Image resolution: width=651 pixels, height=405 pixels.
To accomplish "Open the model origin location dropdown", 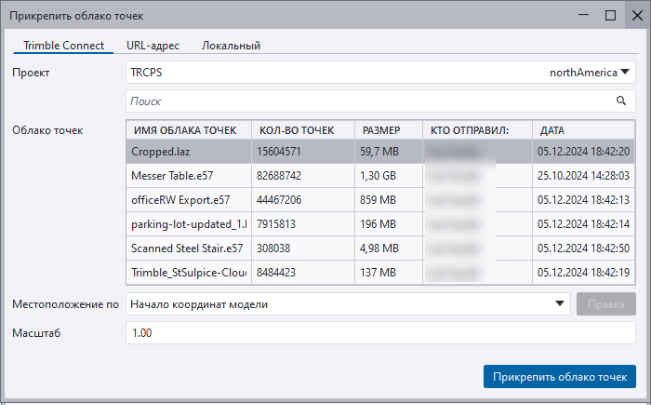I will 557,304.
